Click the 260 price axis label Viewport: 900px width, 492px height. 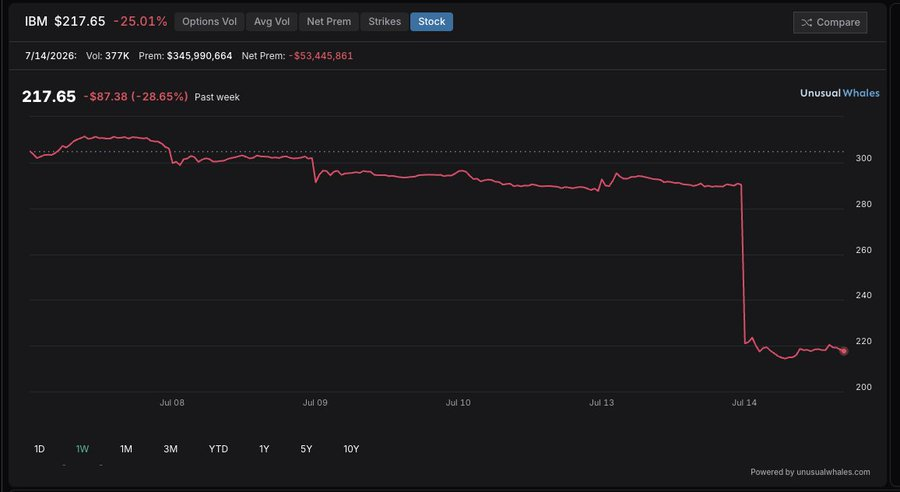864,250
